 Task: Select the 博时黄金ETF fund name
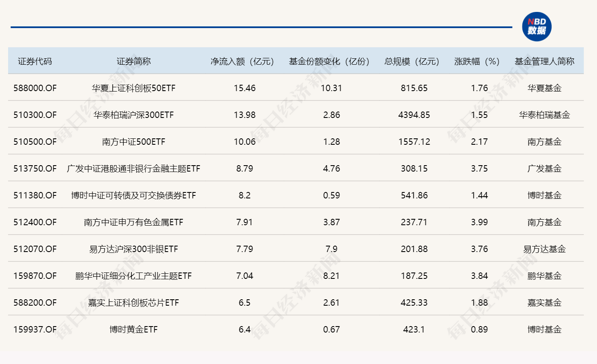(x=133, y=330)
